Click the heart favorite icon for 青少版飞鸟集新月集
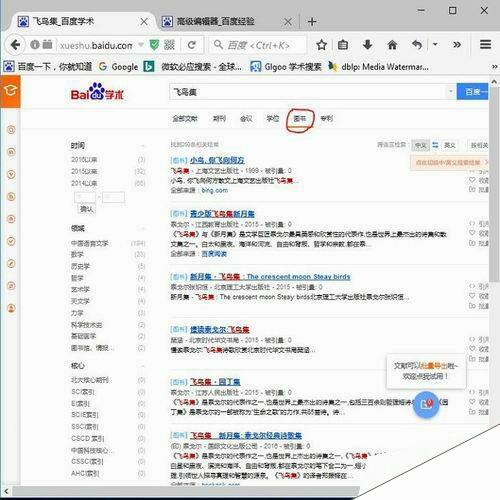500x500 pixels. [x=472, y=233]
